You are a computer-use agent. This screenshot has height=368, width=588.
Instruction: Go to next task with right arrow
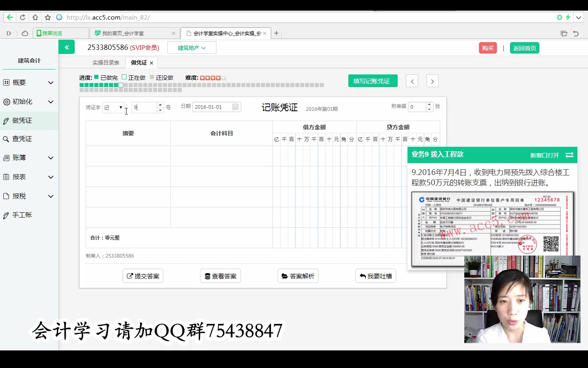432,81
